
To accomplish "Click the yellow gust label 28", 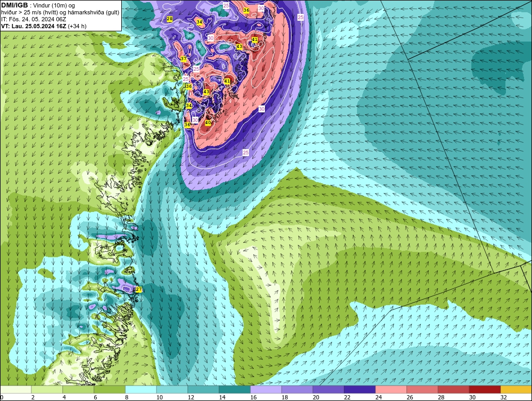I will click(170, 19).
